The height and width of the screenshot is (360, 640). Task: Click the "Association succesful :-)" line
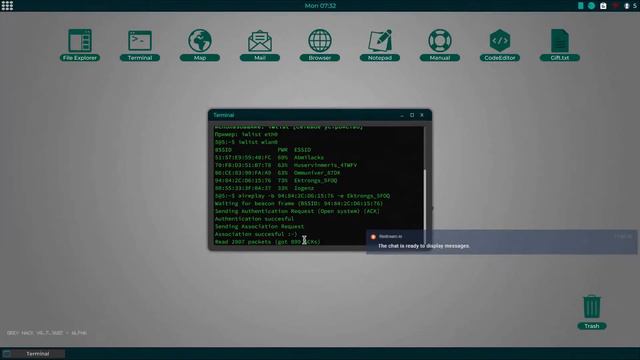click(x=256, y=234)
